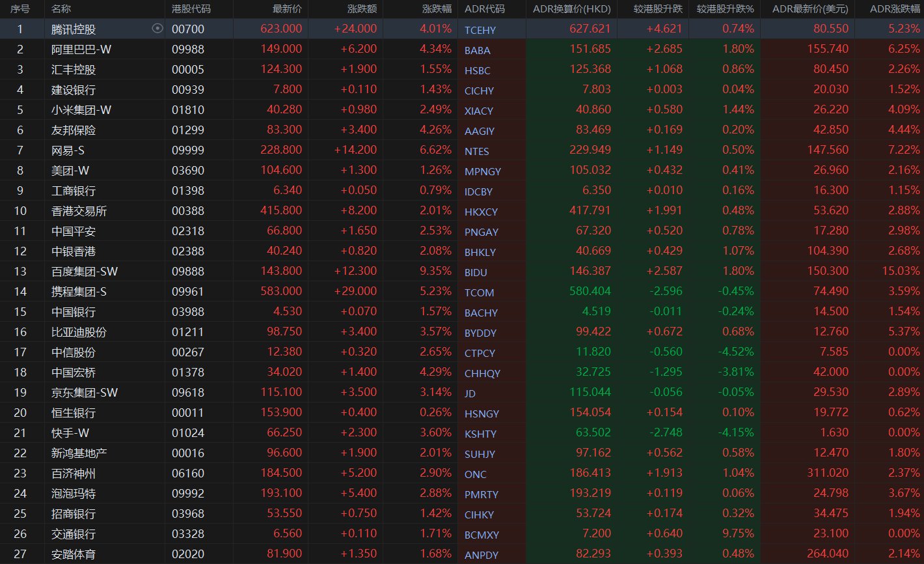Screen dimensions: 924x564
Task: Sort by the ADR涨跌幅 column header
Action: pyautogui.click(x=895, y=9)
